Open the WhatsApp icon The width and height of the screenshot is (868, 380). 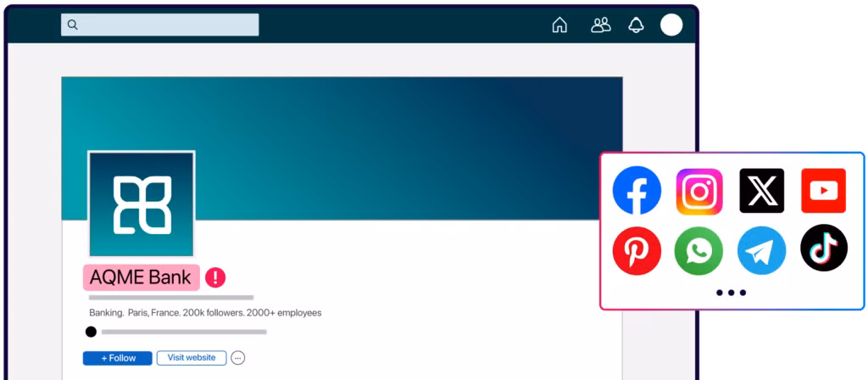699,251
